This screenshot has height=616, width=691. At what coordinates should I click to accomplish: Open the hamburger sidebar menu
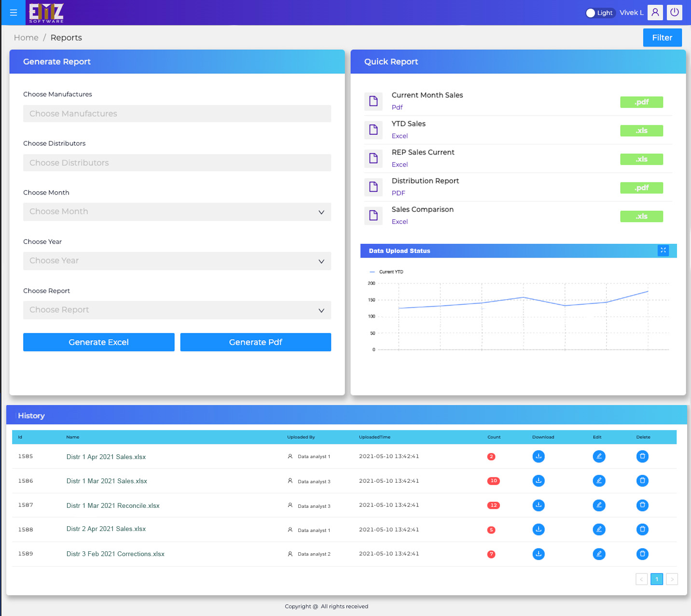tap(14, 13)
